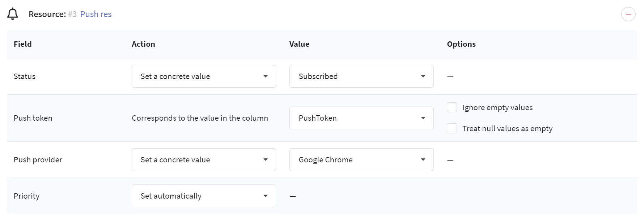Open the Push res resource link

click(96, 14)
